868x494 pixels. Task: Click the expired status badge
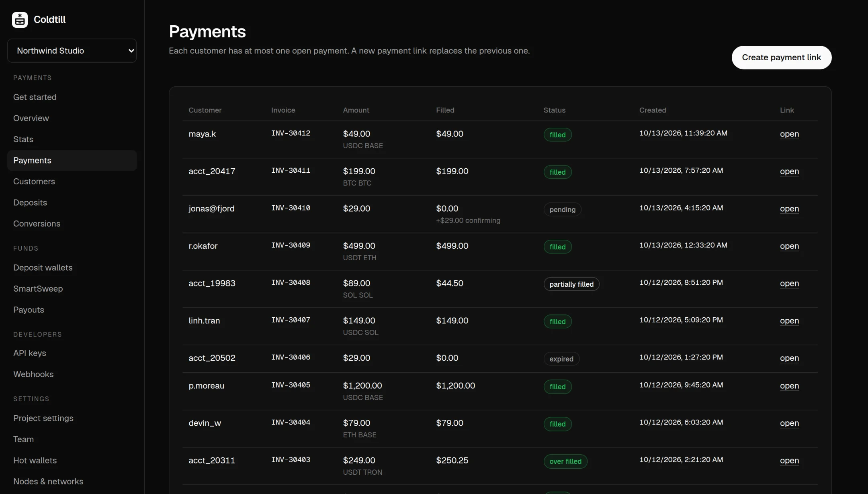coord(561,359)
